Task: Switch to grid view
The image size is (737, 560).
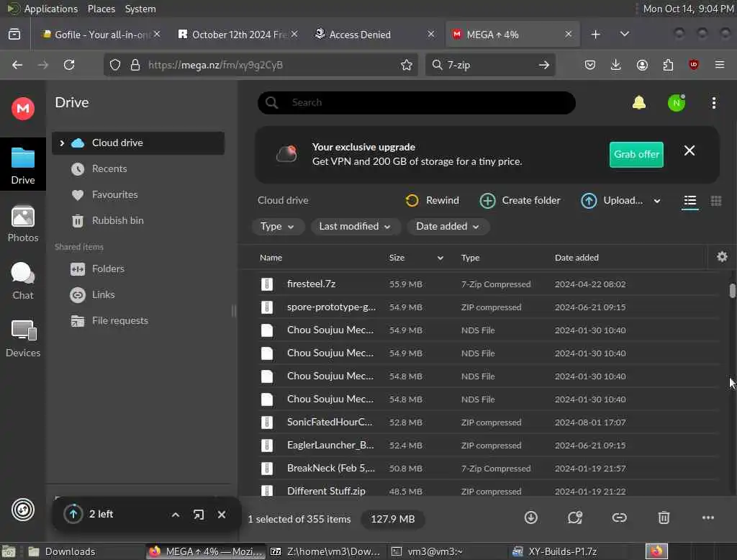Action: point(716,202)
